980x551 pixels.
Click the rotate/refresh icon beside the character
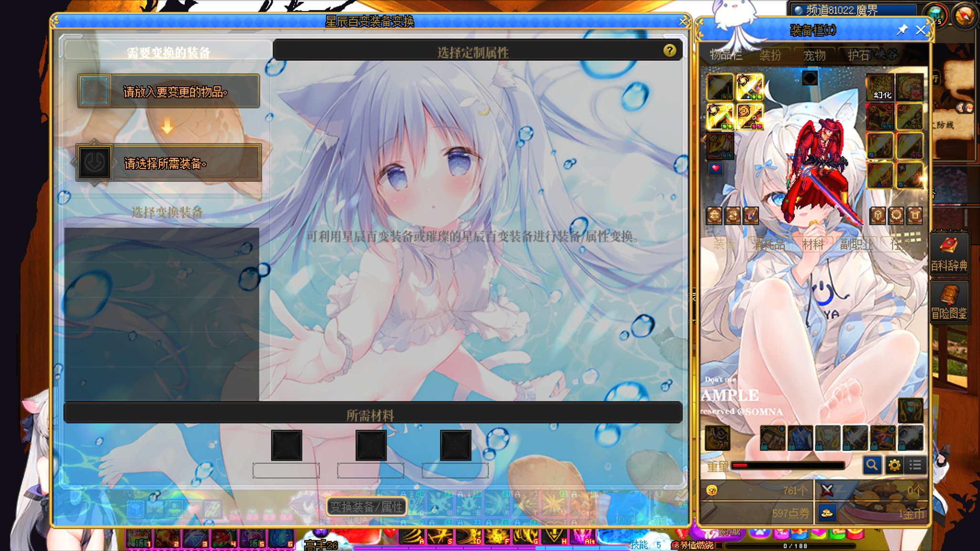732,216
